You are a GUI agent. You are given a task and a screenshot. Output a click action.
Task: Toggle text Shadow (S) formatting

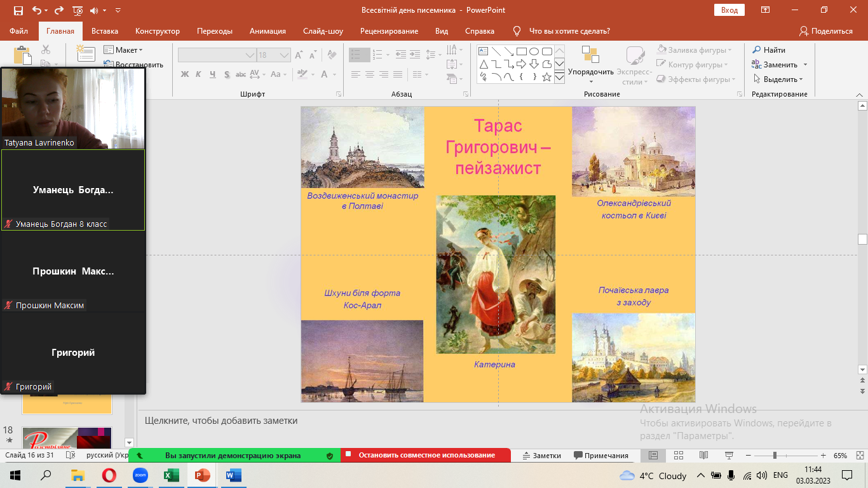(226, 74)
